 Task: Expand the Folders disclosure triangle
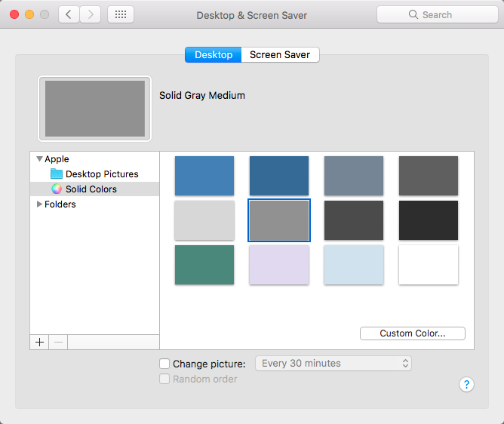[x=39, y=204]
